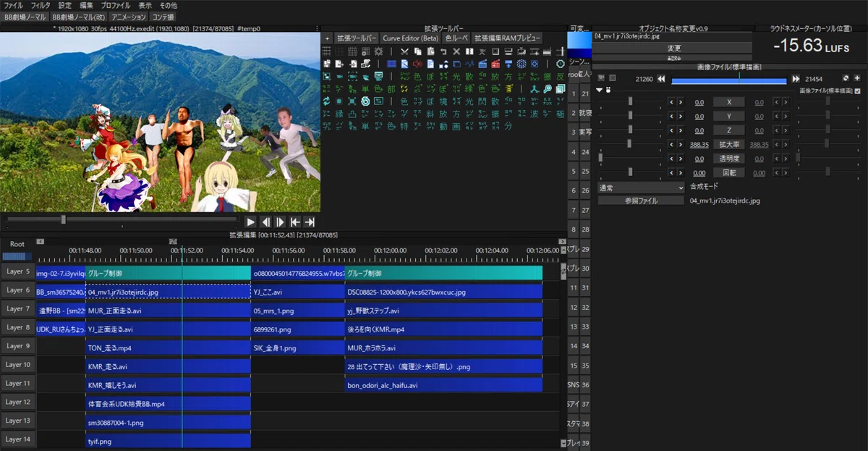
Task: Toggle Layer 10 visibility
Action: point(17,365)
